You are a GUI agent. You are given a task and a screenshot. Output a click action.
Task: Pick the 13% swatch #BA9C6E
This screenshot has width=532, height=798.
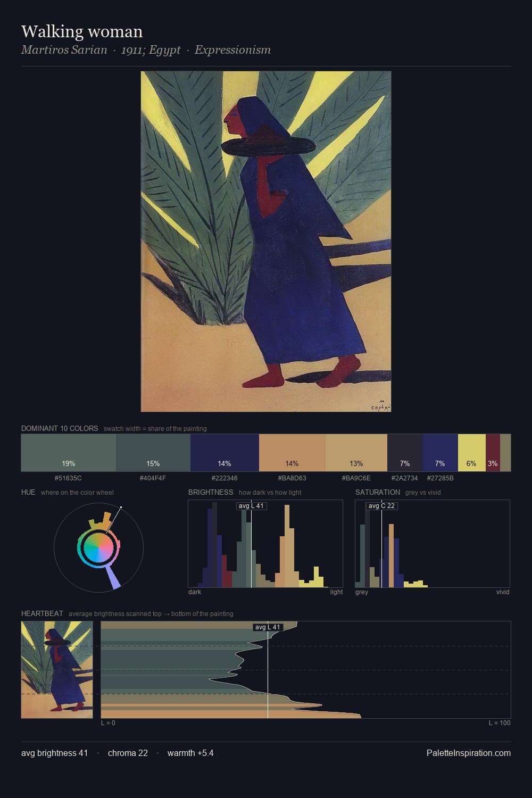coord(356,453)
